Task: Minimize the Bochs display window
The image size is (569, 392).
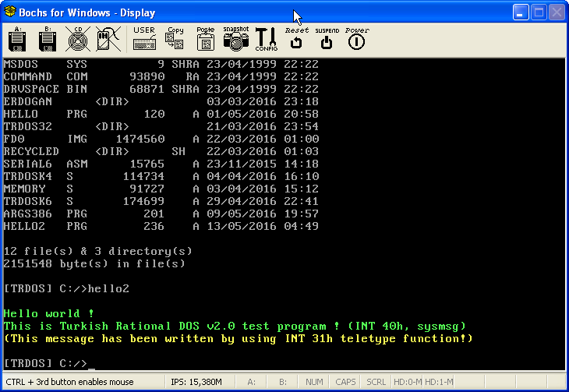Action: pyautogui.click(x=521, y=12)
